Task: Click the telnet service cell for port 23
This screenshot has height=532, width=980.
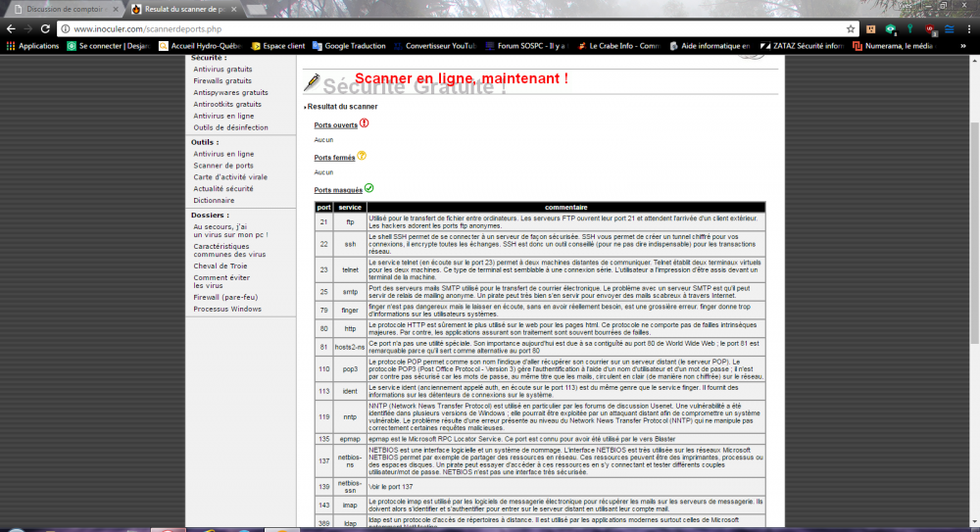Action: click(x=350, y=270)
